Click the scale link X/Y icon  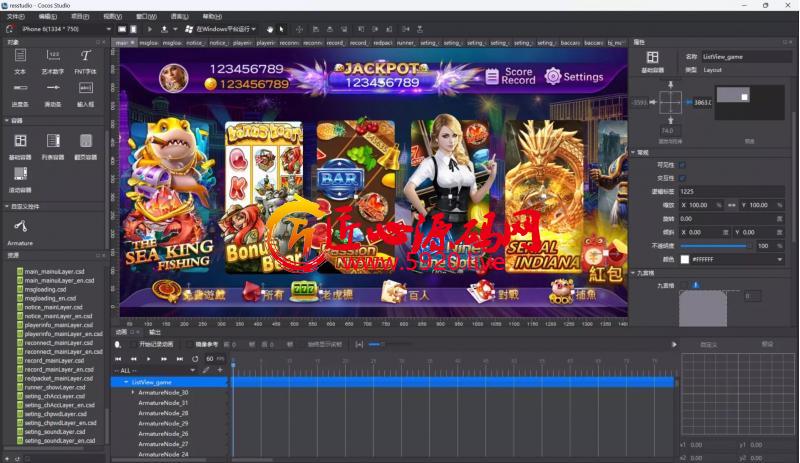[732, 205]
